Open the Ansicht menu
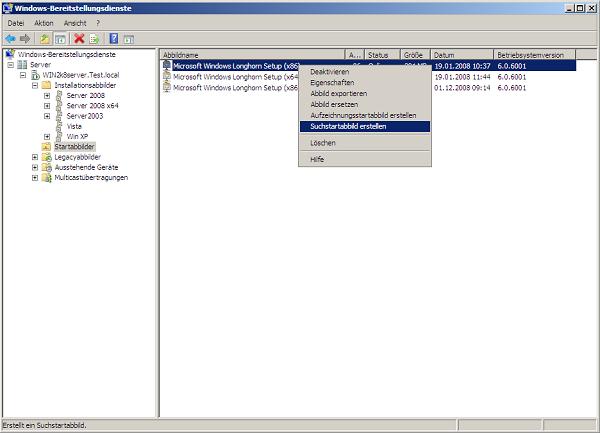600x433 pixels. pyautogui.click(x=75, y=23)
